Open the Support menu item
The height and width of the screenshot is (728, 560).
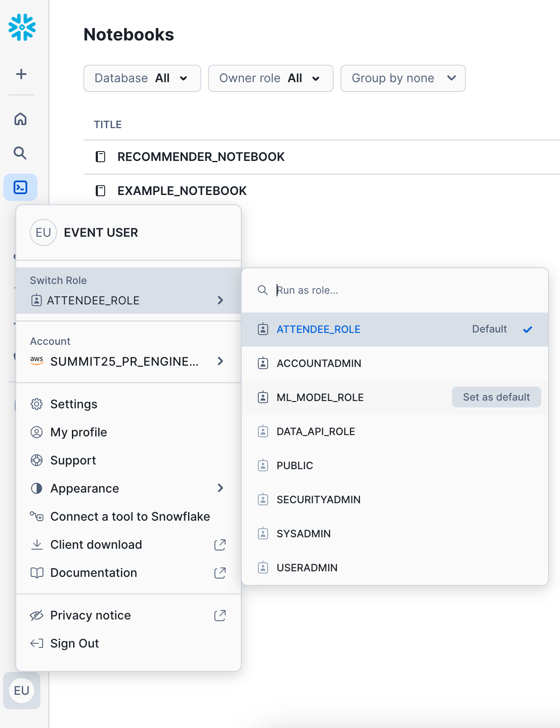(x=129, y=460)
